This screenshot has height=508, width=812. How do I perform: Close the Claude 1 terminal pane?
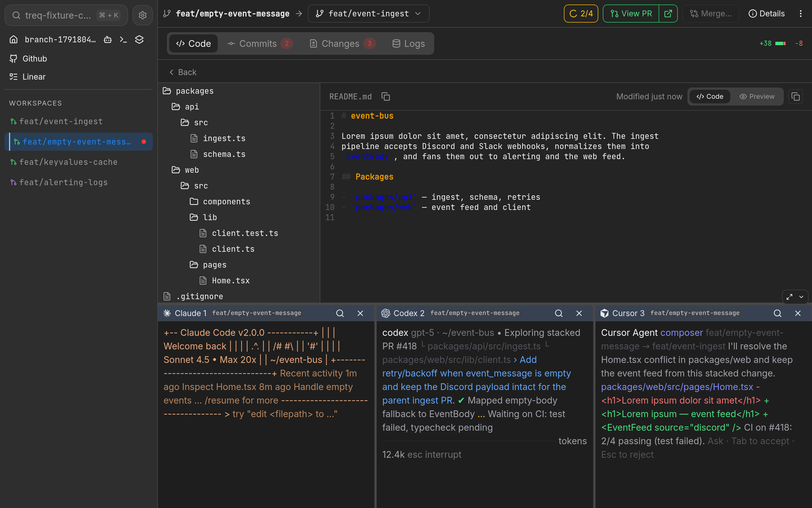pos(360,313)
